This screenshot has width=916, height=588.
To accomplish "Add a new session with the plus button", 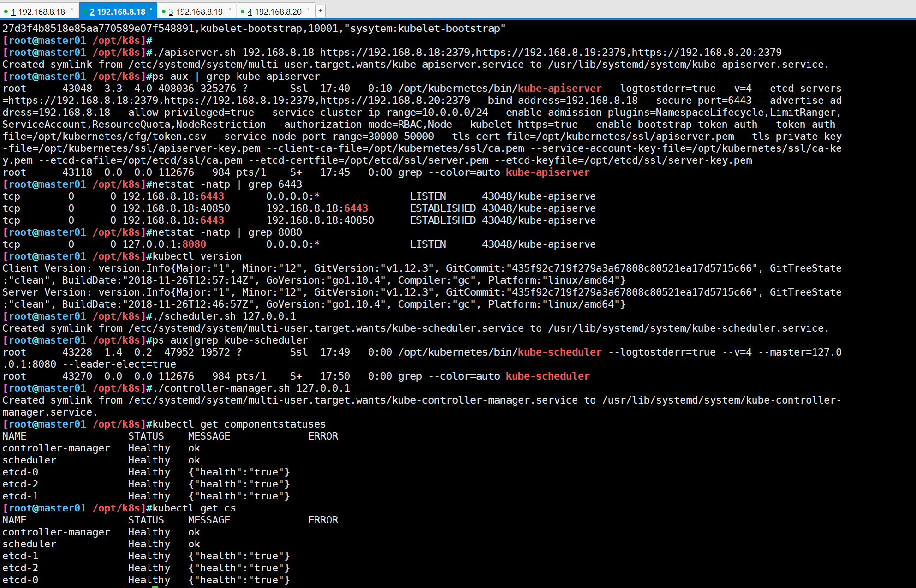I will tap(321, 11).
